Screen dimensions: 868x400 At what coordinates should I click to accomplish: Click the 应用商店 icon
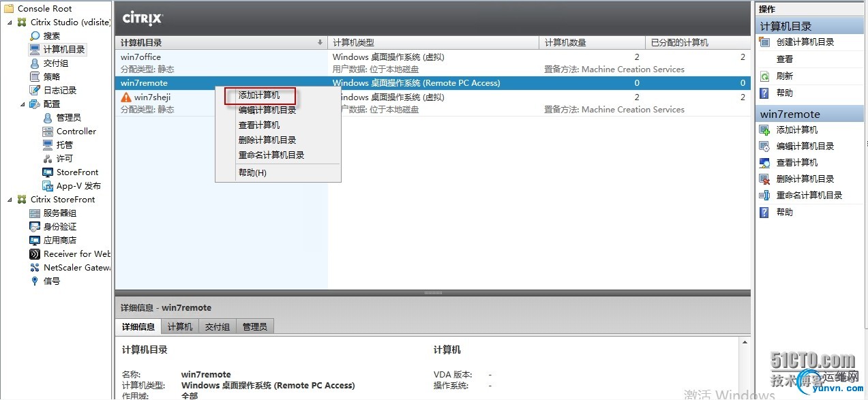point(35,240)
